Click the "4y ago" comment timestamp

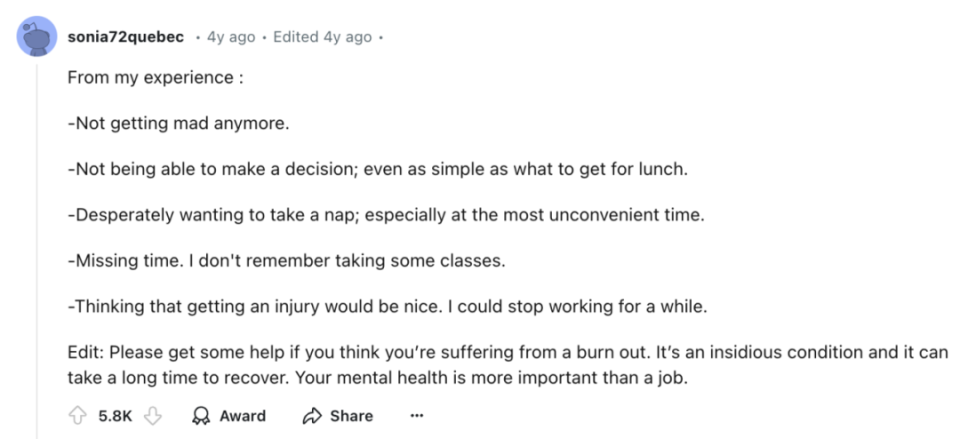point(231,37)
